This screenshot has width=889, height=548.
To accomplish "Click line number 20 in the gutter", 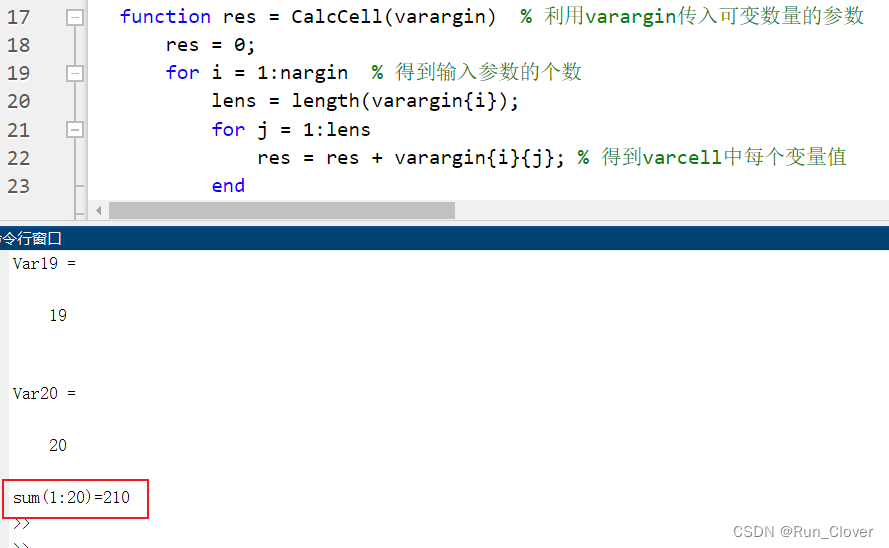I will [x=18, y=101].
